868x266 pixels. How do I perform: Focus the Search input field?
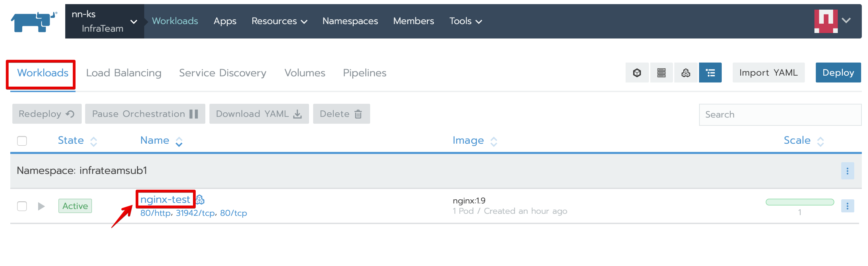coord(780,115)
